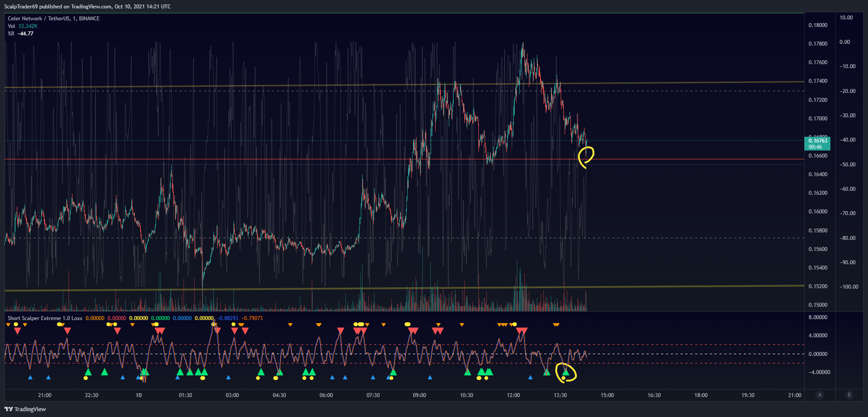
Task: Click the −50.00 value on %R scale
Action: [848, 165]
